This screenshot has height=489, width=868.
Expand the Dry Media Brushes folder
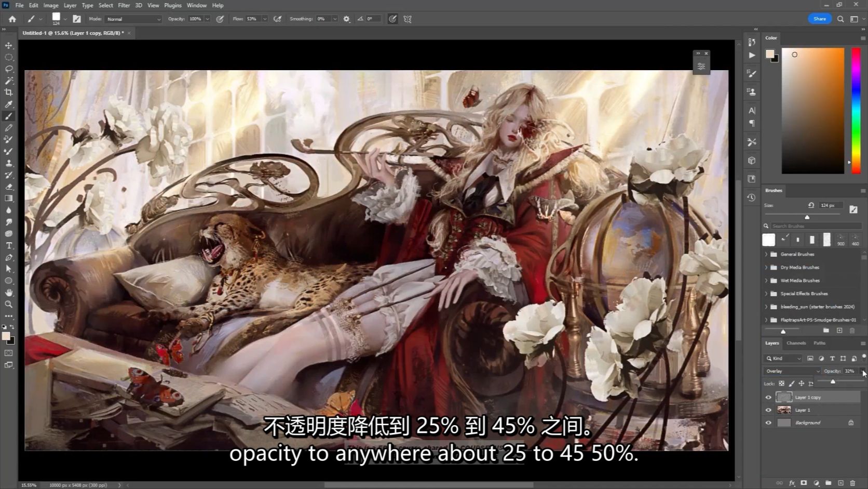766,268
